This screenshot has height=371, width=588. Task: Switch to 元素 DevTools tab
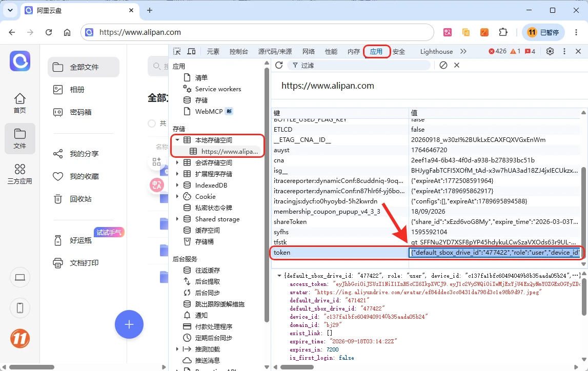[x=213, y=51]
